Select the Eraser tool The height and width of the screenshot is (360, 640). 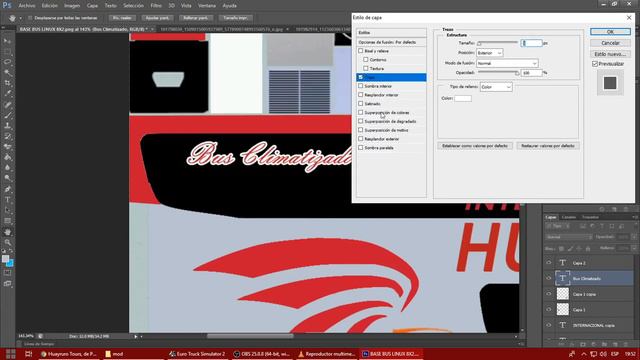[x=7, y=147]
